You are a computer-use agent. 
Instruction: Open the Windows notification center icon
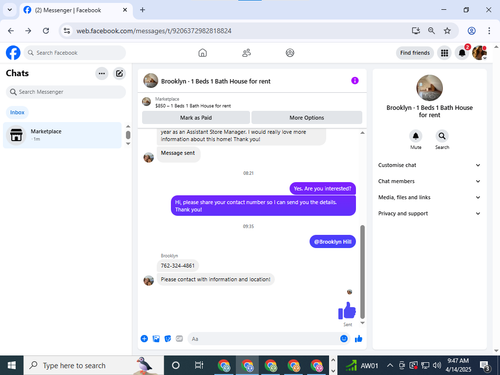click(484, 366)
